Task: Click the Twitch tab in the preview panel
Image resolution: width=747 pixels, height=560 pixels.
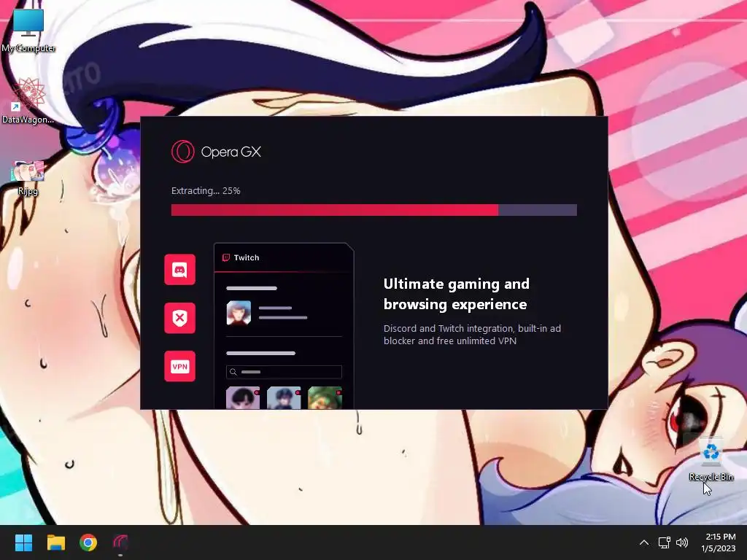Action: (241, 257)
